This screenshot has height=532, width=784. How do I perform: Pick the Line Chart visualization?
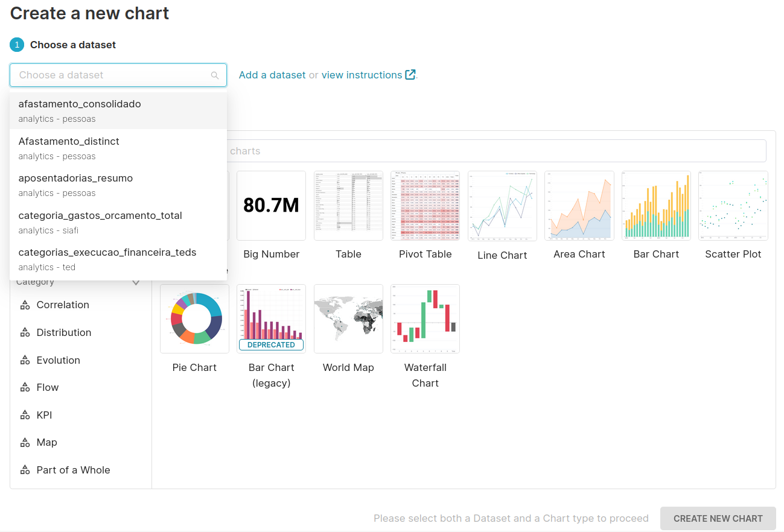click(502, 206)
